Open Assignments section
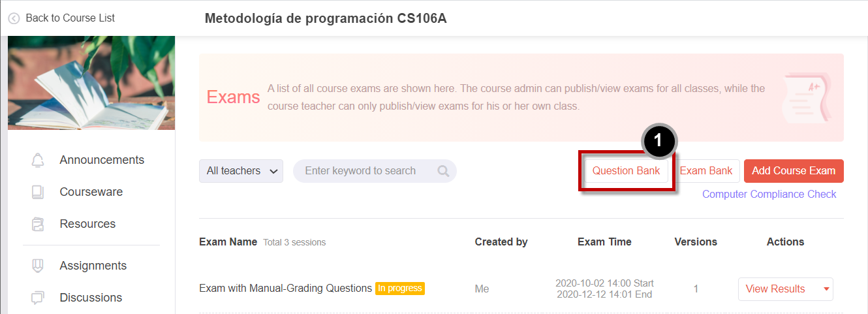 tap(93, 266)
